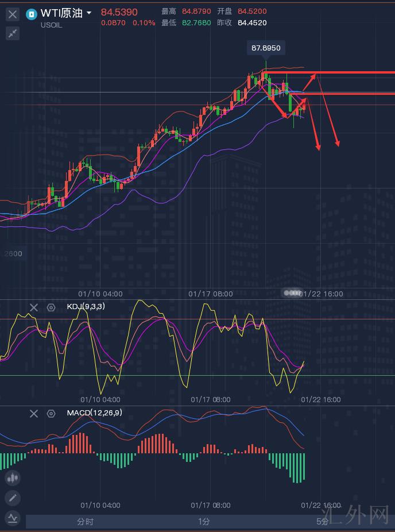Click the USOIL ticker code text
Image resolution: width=395 pixels, height=532 pixels.
click(52, 25)
